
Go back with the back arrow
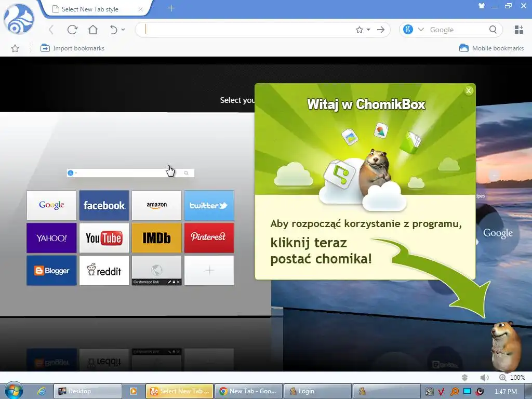click(51, 30)
